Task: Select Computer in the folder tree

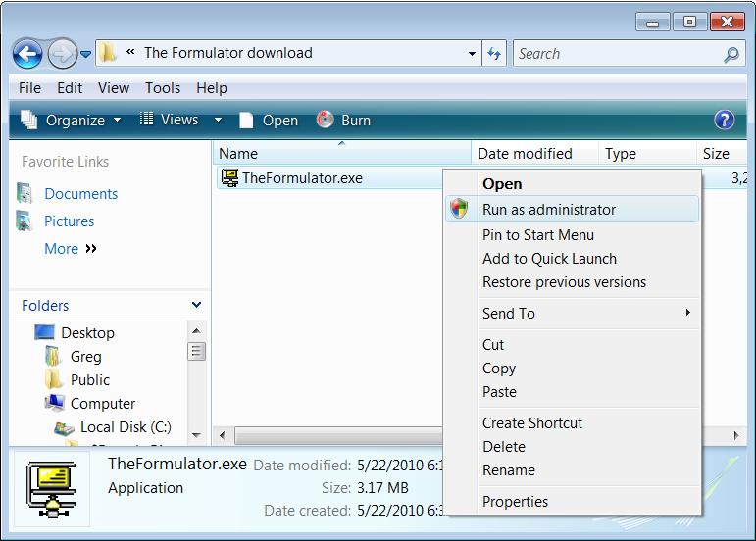Action: click(103, 404)
